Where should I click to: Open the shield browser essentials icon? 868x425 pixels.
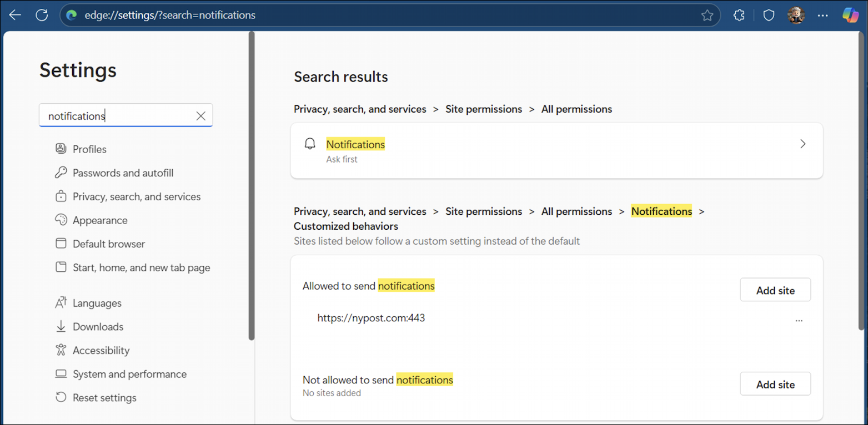coord(769,16)
